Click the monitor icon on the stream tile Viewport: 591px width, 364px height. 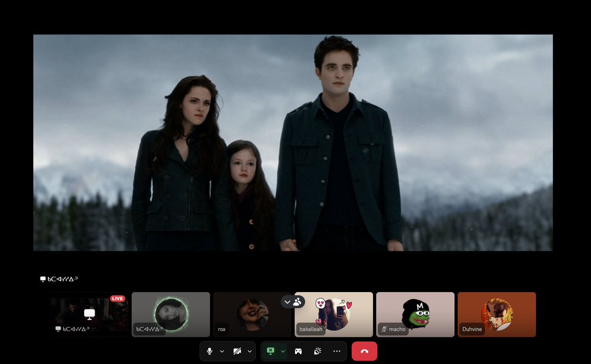click(x=89, y=314)
